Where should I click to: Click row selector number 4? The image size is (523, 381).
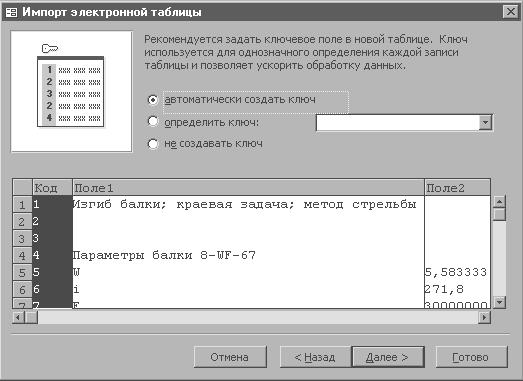[x=22, y=255]
